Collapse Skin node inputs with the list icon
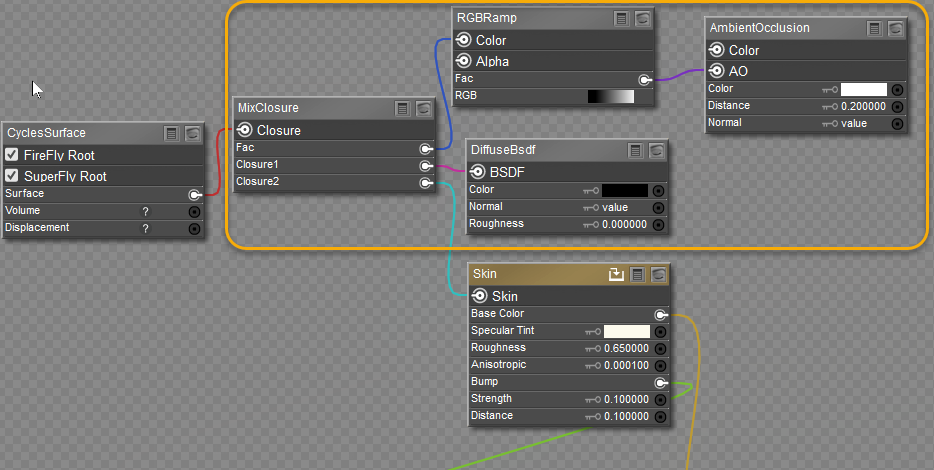This screenshot has width=934, height=470. coord(637,275)
